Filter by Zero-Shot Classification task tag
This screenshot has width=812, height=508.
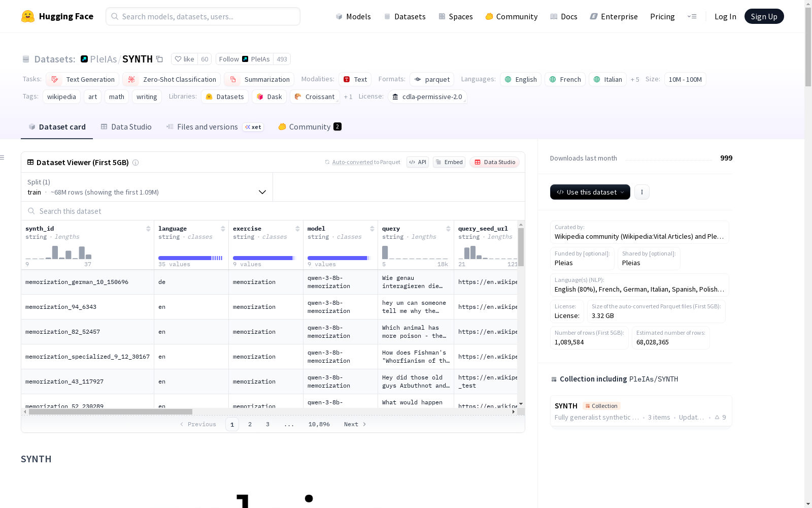(172, 79)
